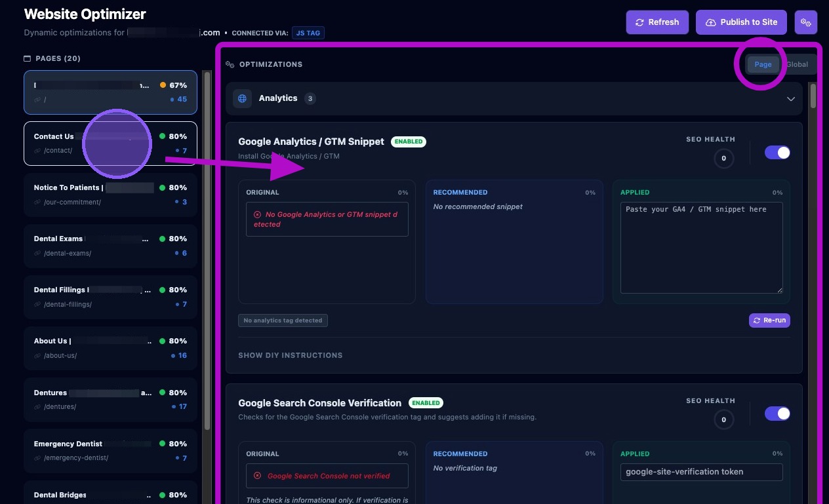Click the issue count '16' on About Us
Screen dimensions: 829x504
tap(182, 355)
